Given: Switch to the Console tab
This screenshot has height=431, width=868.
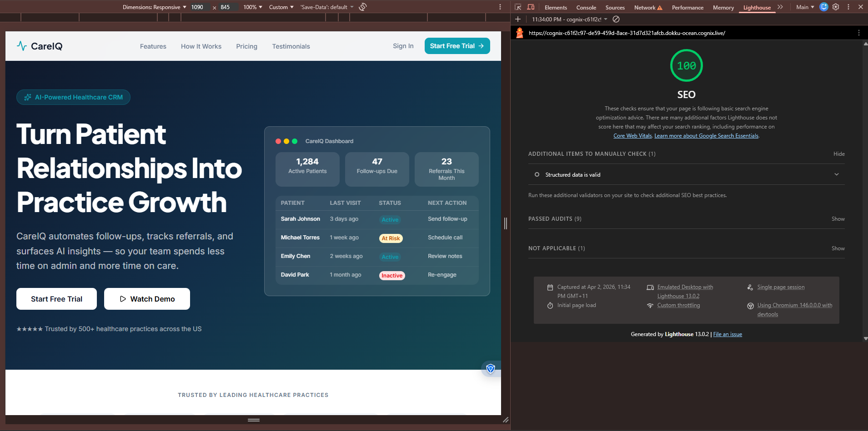Looking at the screenshot, I should (x=586, y=8).
